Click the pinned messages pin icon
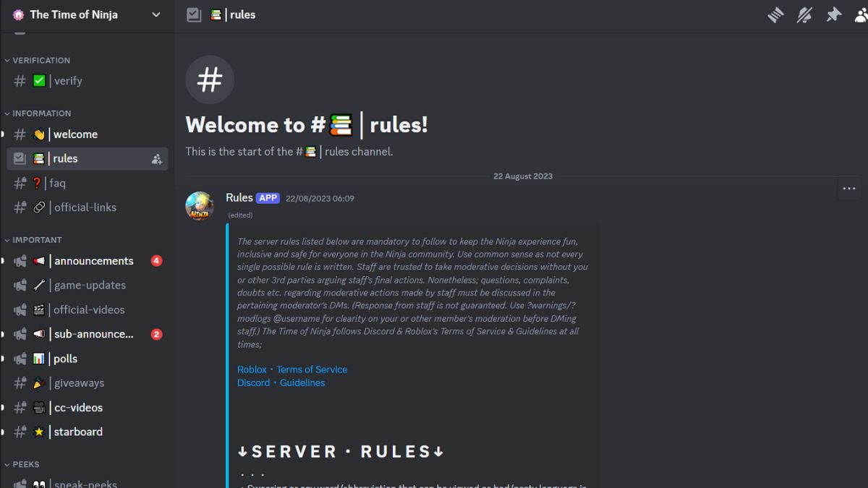Screen dimensions: 868x488 click(833, 14)
